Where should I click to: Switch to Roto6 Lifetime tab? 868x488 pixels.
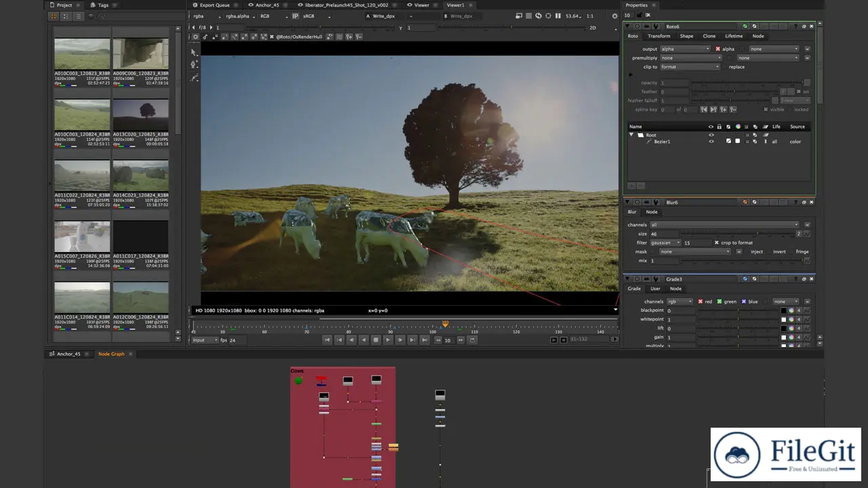pyautogui.click(x=734, y=36)
